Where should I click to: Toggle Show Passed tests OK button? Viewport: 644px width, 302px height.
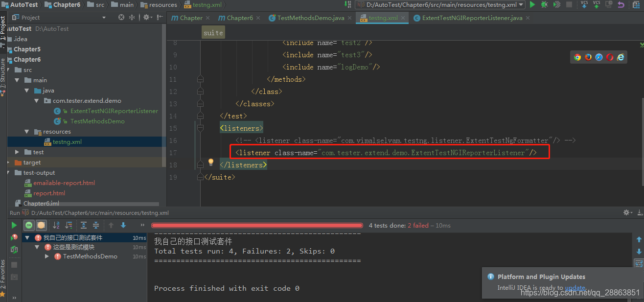point(29,225)
